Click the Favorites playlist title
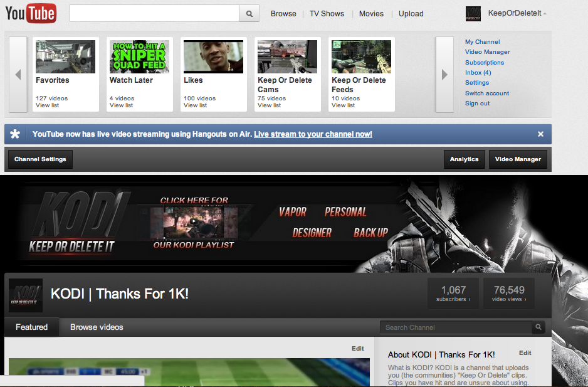This screenshot has width=588, height=387. pos(53,80)
